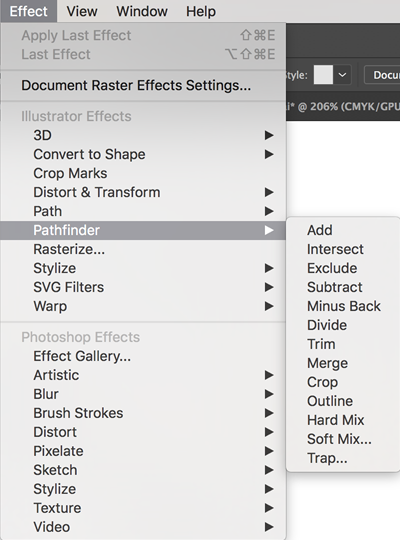Expand the Blur submenu
The image size is (400, 540).
[x=143, y=394]
